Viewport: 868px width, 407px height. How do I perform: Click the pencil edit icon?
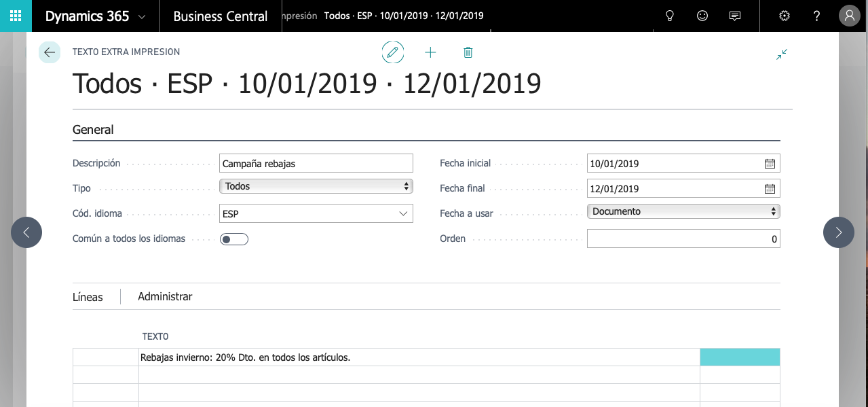coord(393,52)
